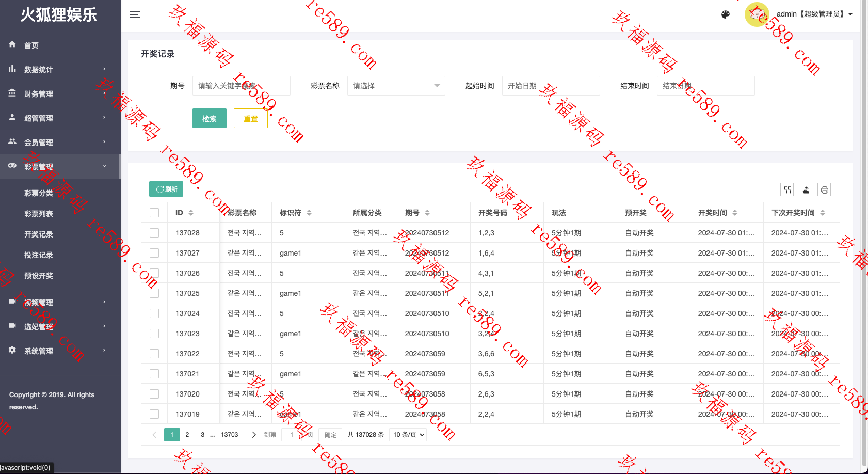Click the 超管管理 person icon
Image resolution: width=868 pixels, height=474 pixels.
(12, 117)
